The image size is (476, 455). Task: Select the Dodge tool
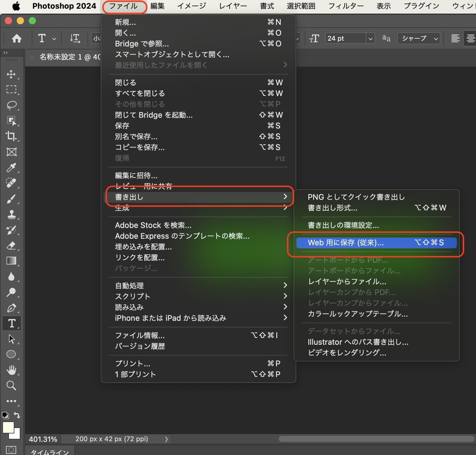coord(11,292)
